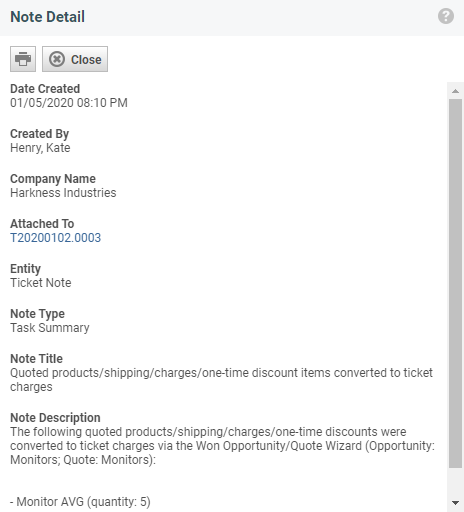Open attached ticket T20200102.0003

[55, 238]
